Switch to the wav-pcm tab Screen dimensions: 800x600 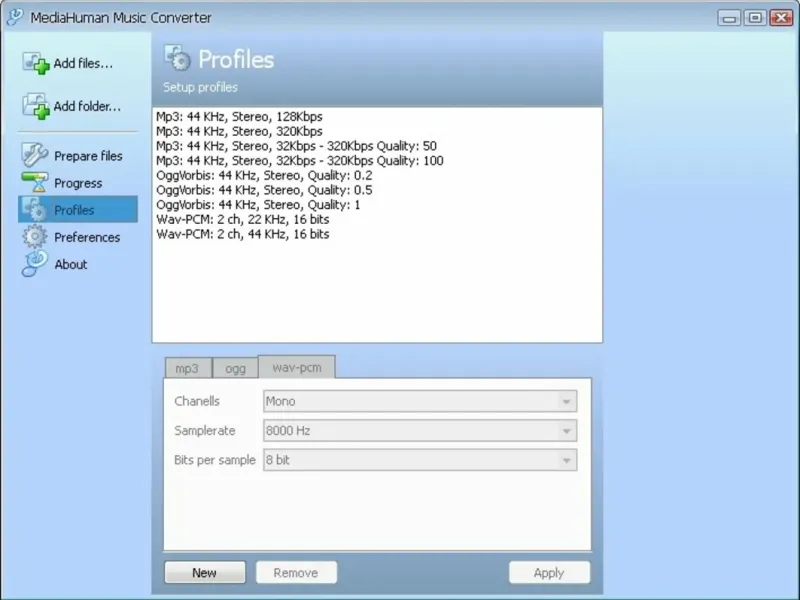[297, 367]
